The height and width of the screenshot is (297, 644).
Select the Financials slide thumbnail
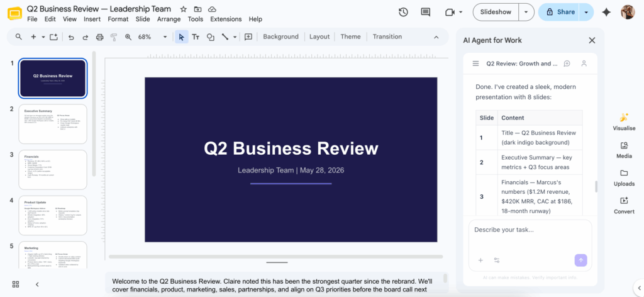[x=53, y=169]
